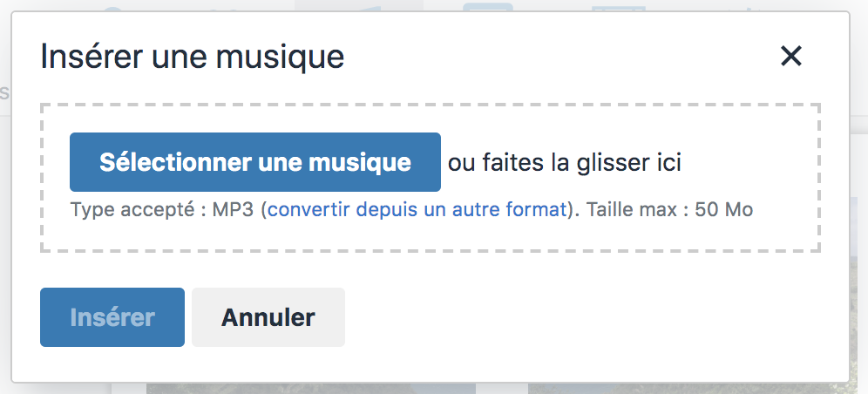Click the highlighted blue toolbar icon above the dialog
Screen dimensions: 868x394
point(488,7)
